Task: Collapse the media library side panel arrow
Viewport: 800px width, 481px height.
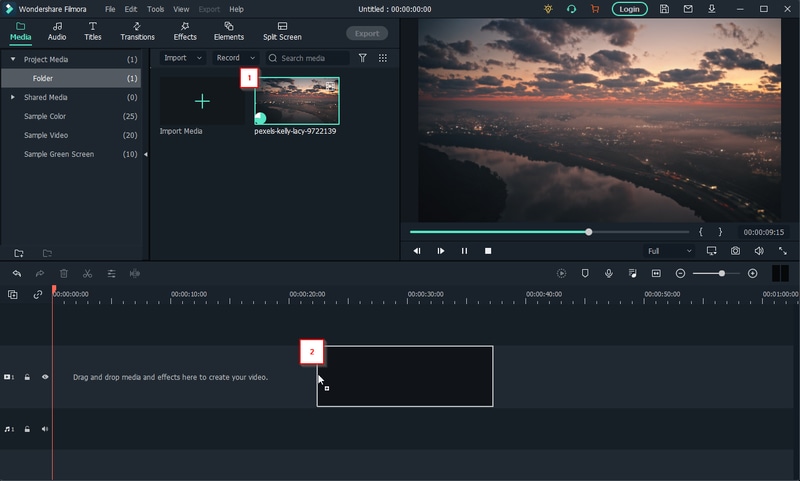Action: click(x=145, y=154)
